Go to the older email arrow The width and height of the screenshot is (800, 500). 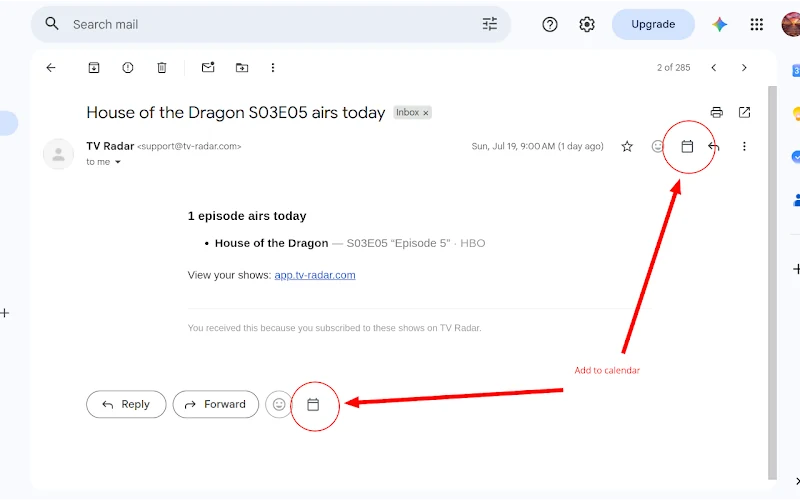pyautogui.click(x=744, y=67)
